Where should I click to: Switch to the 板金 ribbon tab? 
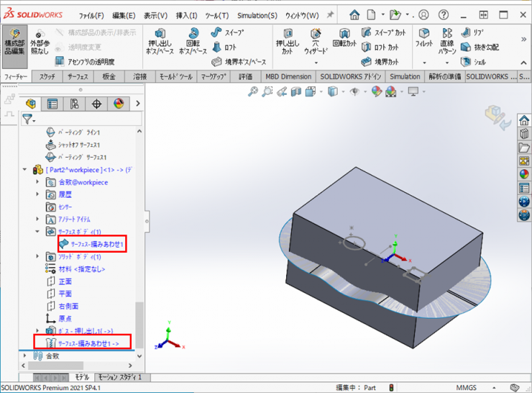pos(109,77)
